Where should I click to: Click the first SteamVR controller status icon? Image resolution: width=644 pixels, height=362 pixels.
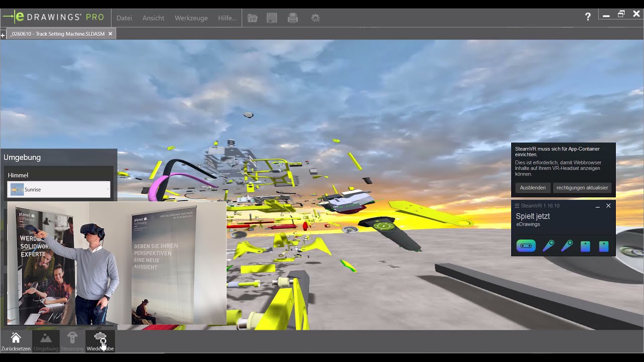click(548, 246)
